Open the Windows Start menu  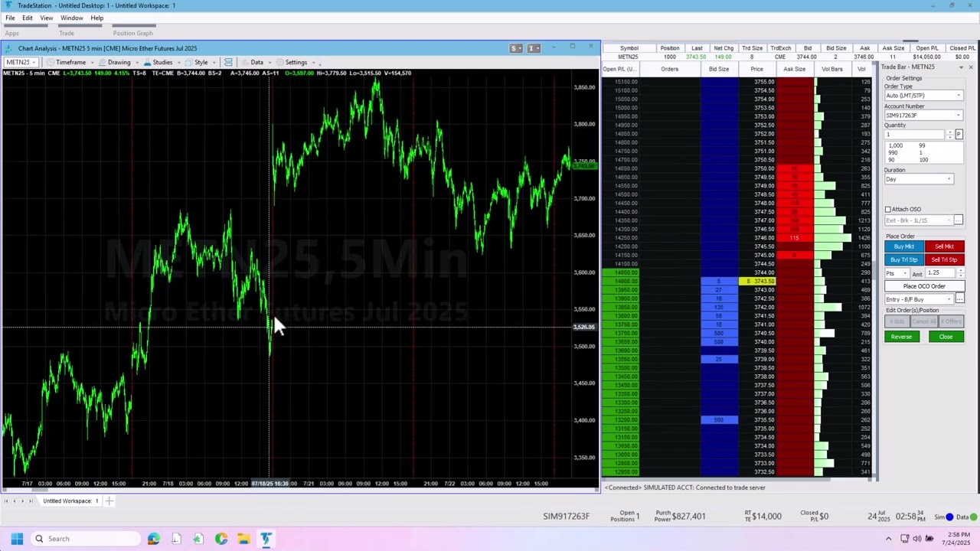click(17, 539)
